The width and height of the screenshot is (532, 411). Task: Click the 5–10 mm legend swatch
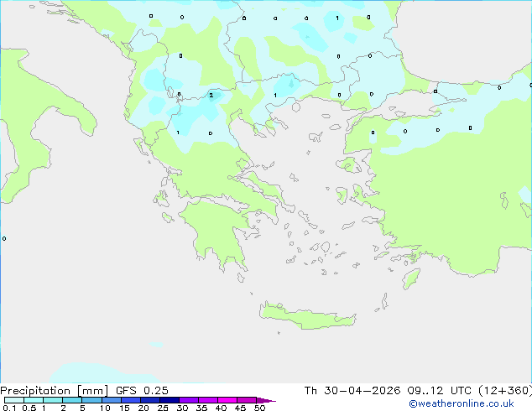(x=91, y=400)
